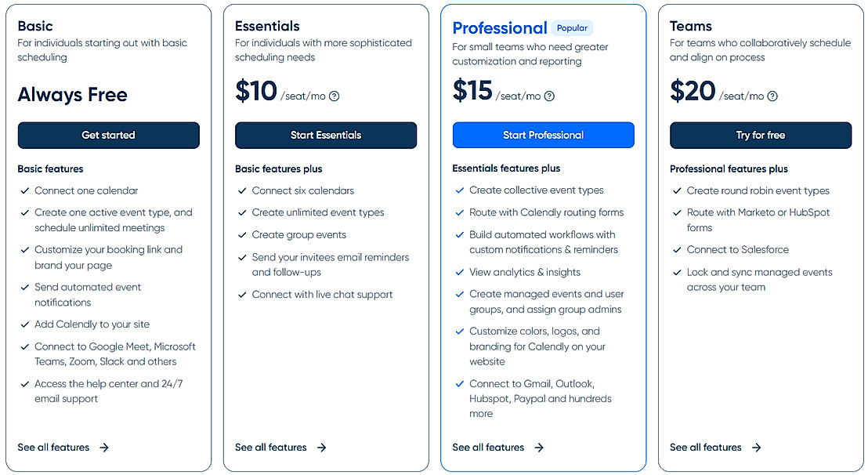Open See all features in Teams plan
The image size is (868, 475).
(x=705, y=448)
